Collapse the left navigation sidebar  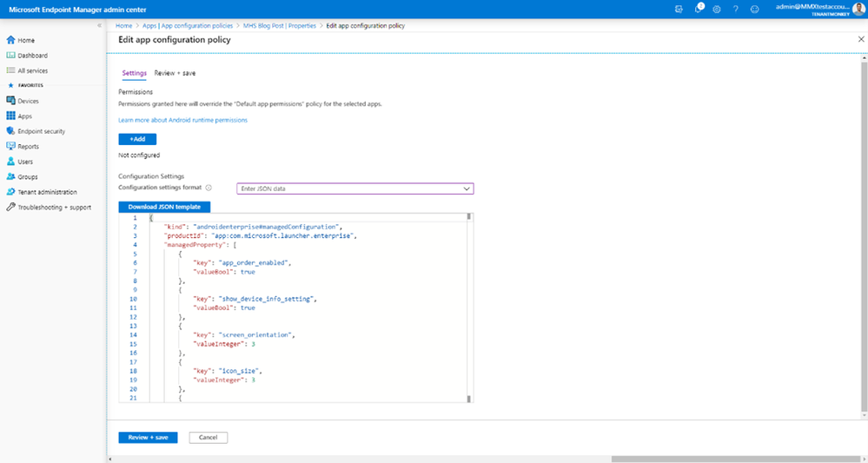(100, 25)
